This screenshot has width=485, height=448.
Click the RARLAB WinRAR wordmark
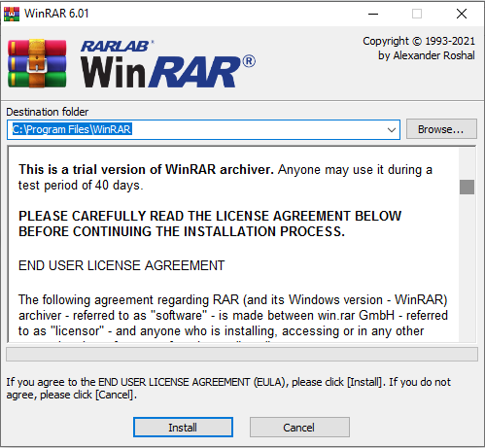[168, 64]
